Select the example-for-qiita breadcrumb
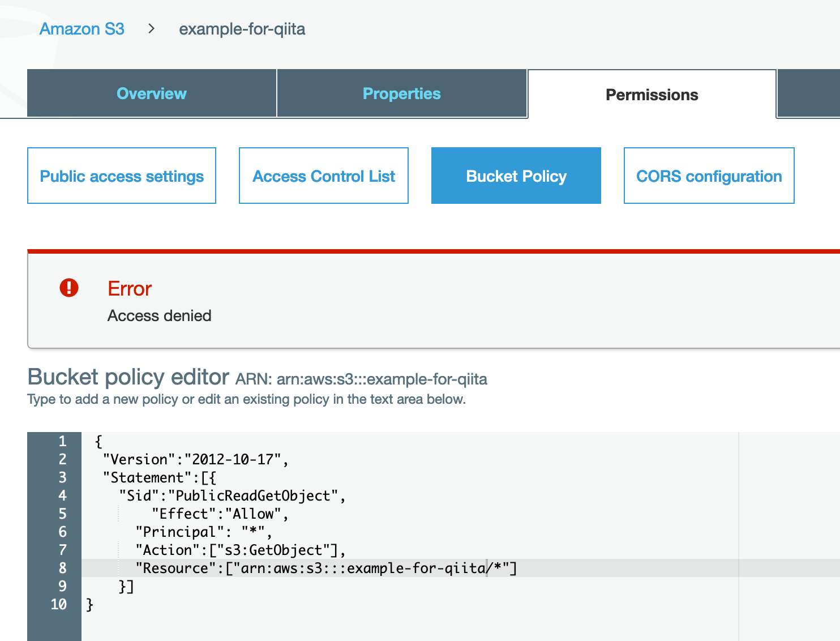Viewport: 840px width, 641px height. click(x=242, y=29)
